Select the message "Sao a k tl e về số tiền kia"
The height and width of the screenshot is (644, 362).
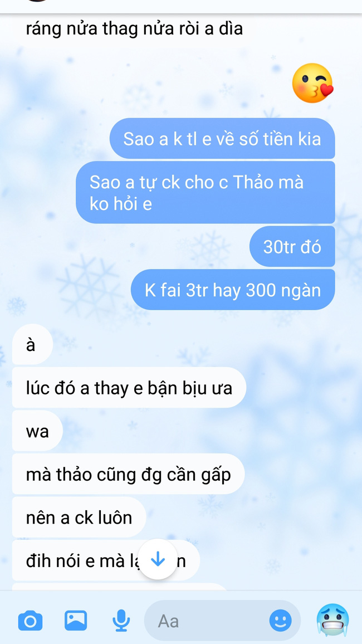222,138
